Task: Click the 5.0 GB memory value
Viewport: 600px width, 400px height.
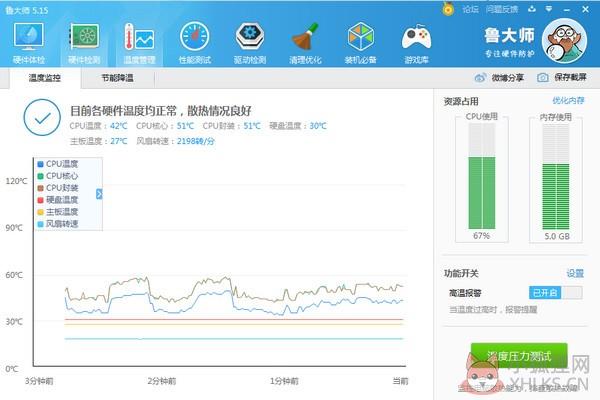Action: (x=557, y=237)
